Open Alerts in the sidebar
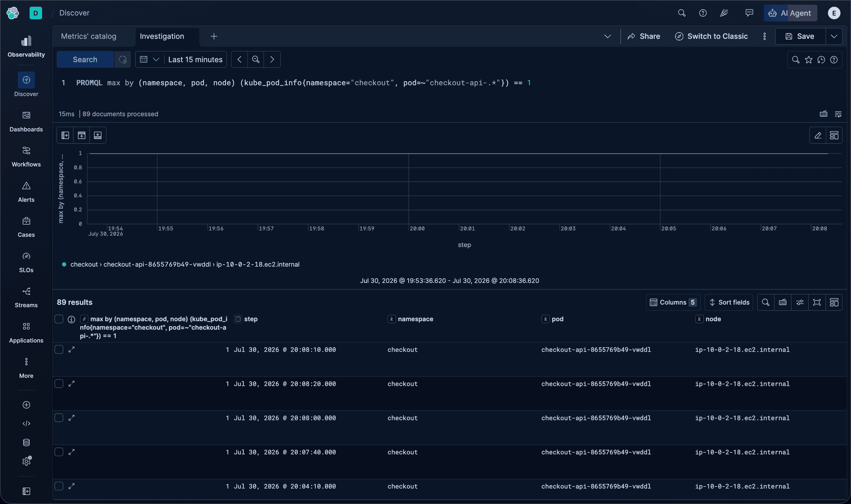This screenshot has width=851, height=504. 26,191
